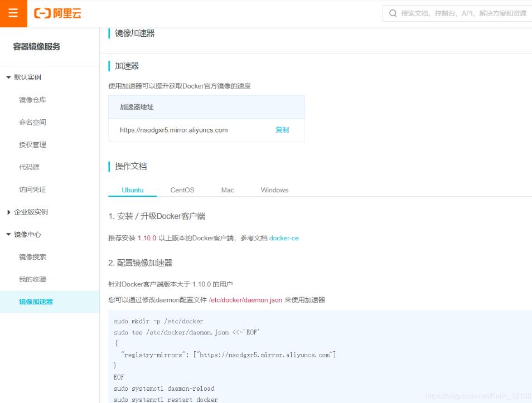Click the search magnifier icon
The width and height of the screenshot is (532, 403).
pos(392,13)
